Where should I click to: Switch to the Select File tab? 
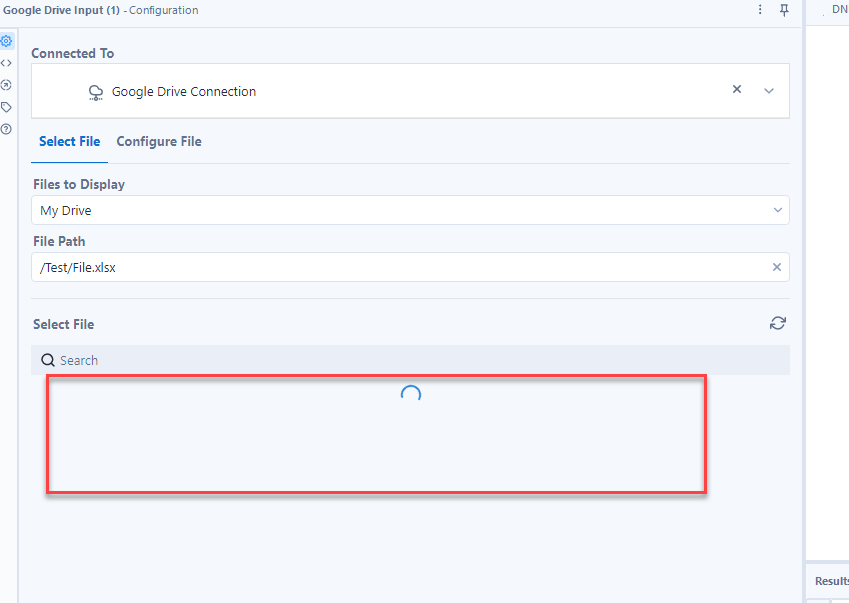point(69,141)
